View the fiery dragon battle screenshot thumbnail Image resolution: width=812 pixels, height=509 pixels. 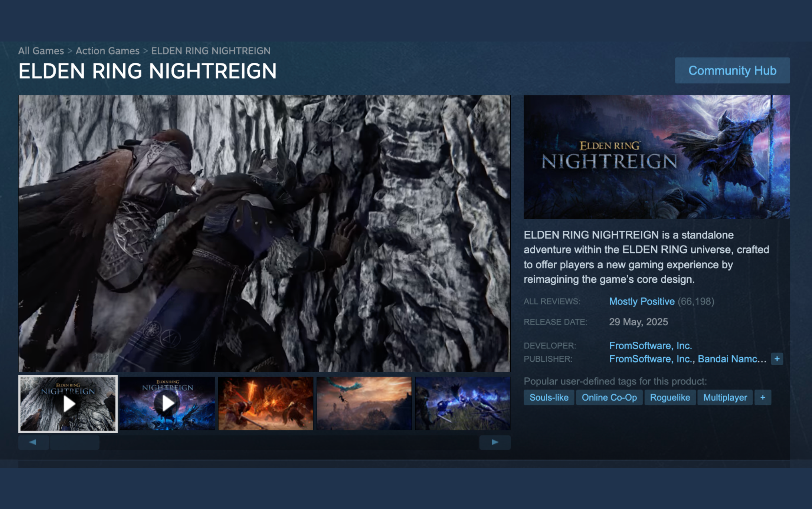click(x=266, y=404)
